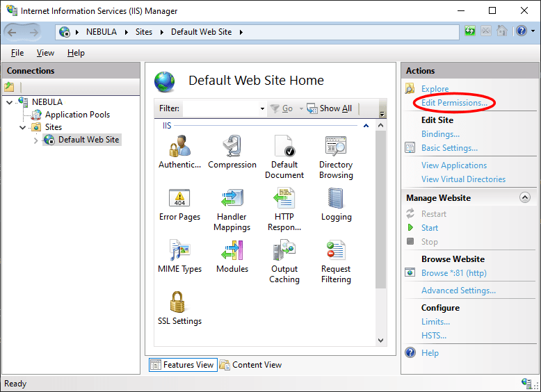Switch to Content View tab
The image size is (541, 392).
point(250,365)
